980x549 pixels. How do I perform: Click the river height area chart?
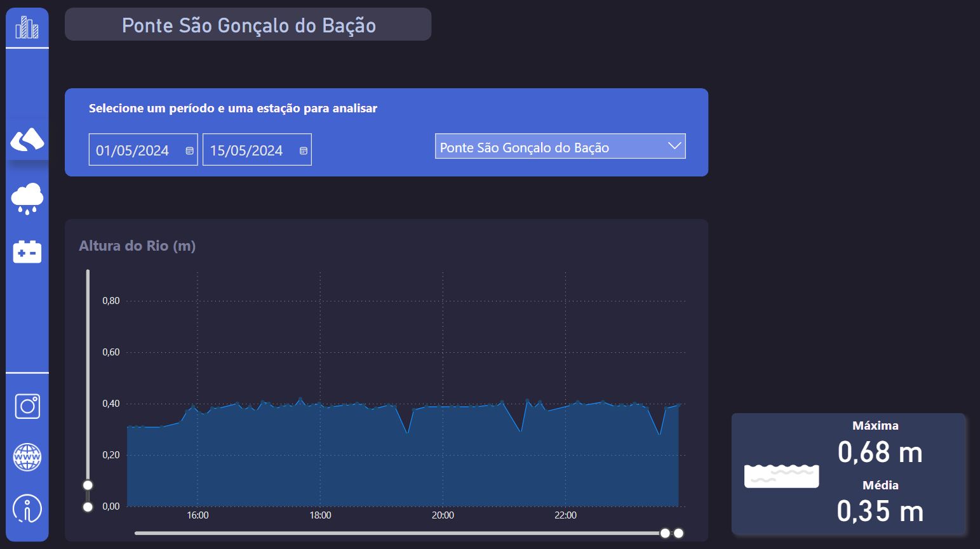click(403, 454)
